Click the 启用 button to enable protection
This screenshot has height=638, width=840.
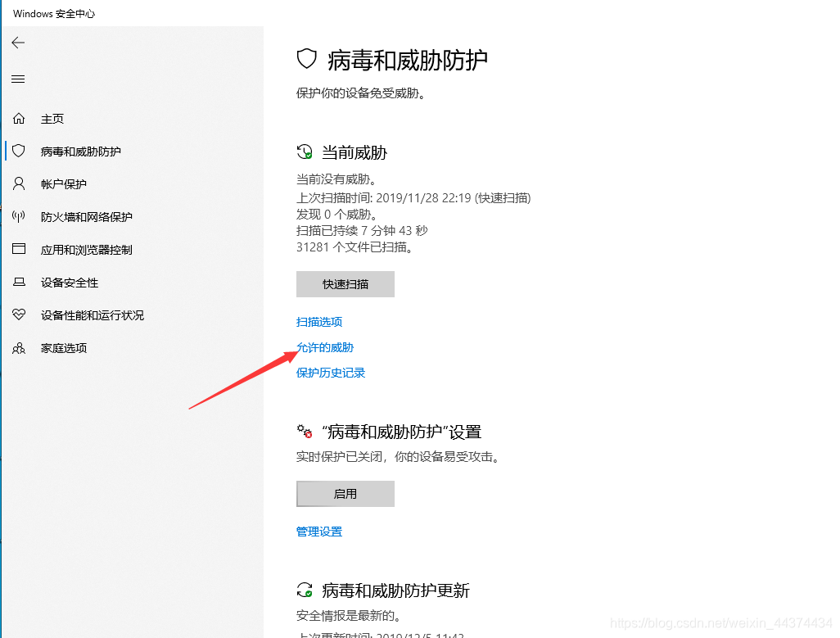[345, 494]
